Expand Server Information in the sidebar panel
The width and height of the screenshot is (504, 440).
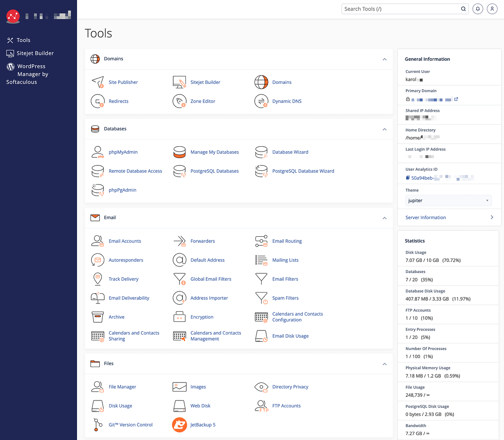425,217
